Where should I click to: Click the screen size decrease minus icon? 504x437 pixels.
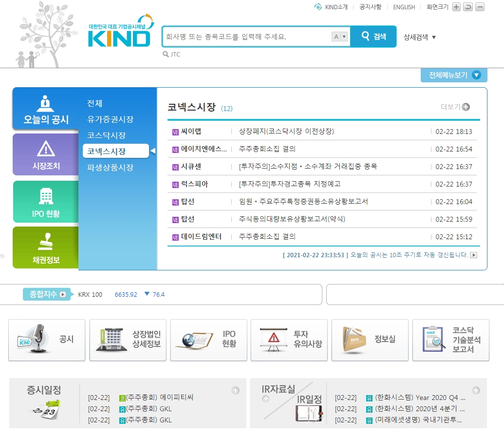click(480, 7)
